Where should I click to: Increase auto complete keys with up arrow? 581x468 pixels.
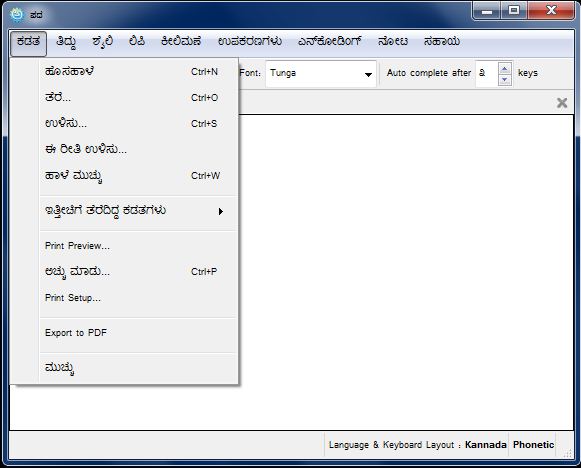click(x=504, y=69)
